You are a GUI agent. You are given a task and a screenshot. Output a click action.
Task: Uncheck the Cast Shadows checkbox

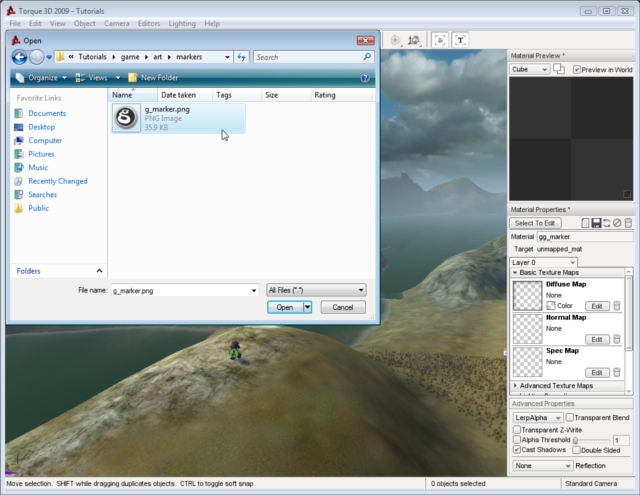pos(517,451)
